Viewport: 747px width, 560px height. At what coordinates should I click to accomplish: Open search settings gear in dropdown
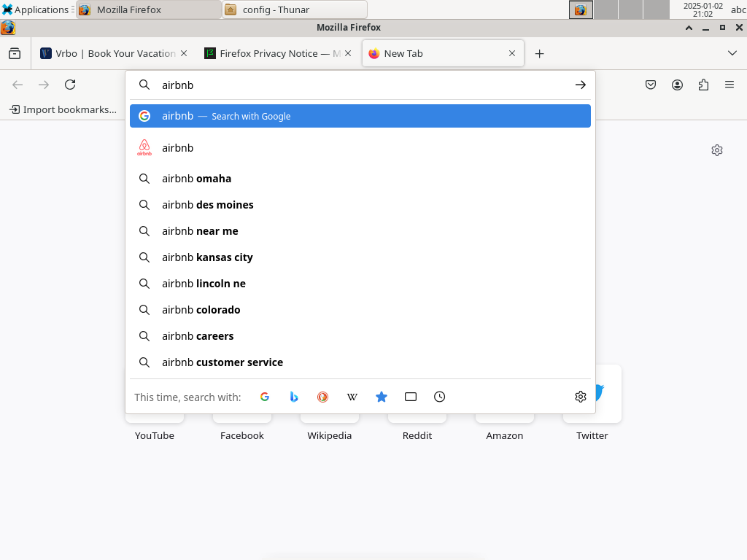[x=580, y=397]
